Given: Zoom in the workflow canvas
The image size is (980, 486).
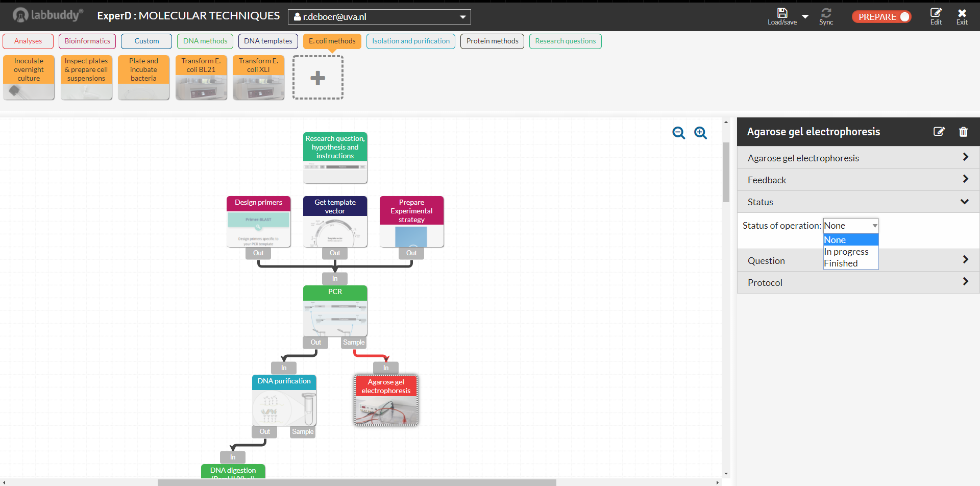Looking at the screenshot, I should point(700,133).
